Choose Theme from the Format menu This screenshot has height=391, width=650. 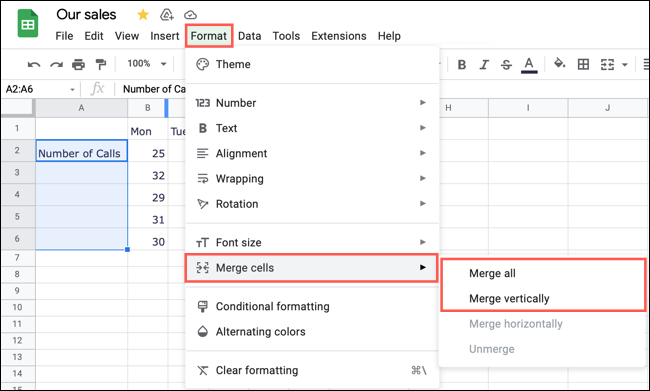click(312, 64)
